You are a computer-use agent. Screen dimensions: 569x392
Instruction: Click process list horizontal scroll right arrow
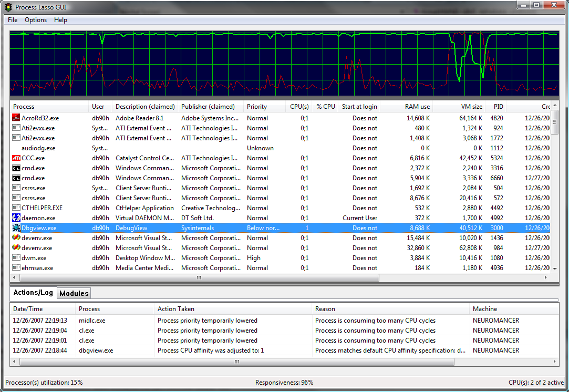click(546, 277)
